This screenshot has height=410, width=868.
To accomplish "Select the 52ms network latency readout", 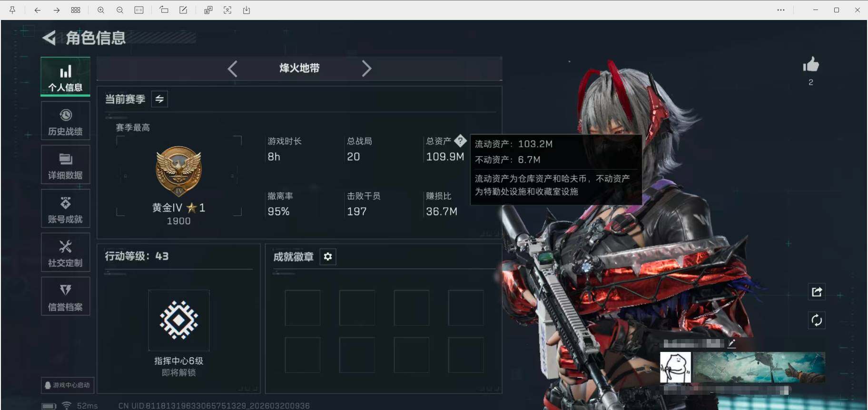I will coord(88,406).
